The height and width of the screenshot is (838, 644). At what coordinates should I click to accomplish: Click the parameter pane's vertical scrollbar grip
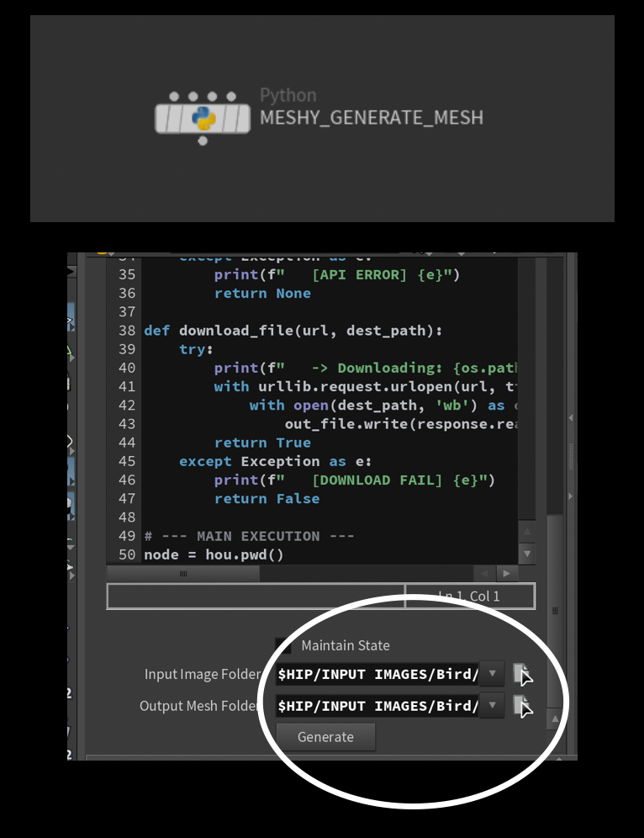tap(555, 610)
